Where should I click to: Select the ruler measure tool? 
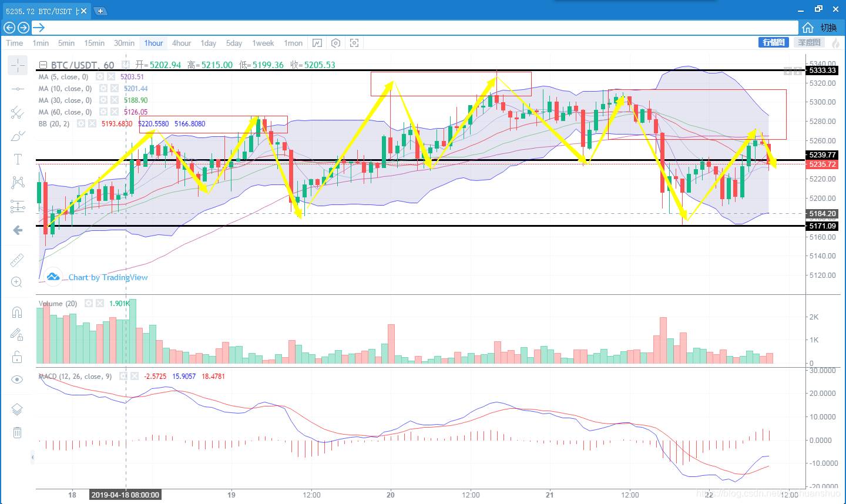click(x=18, y=259)
